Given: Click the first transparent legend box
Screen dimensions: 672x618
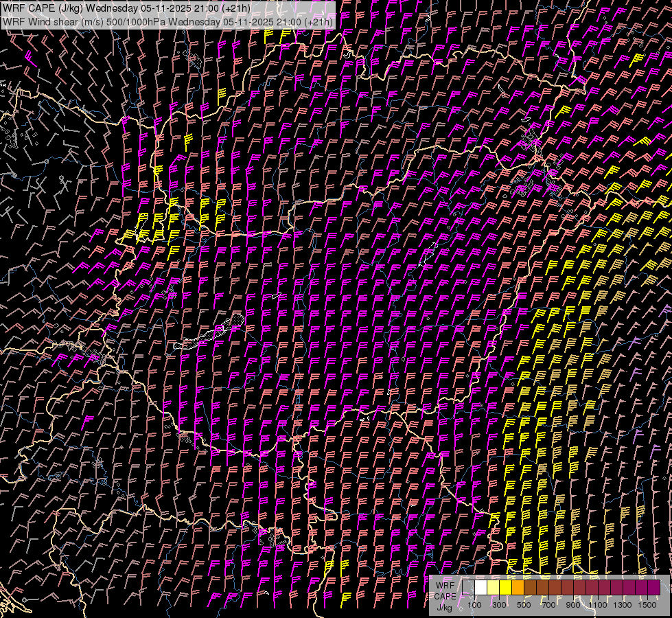Looking at the screenshot, I should coord(468,587).
